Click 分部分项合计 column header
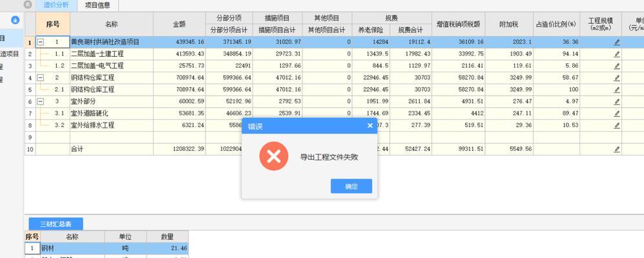 229,30
